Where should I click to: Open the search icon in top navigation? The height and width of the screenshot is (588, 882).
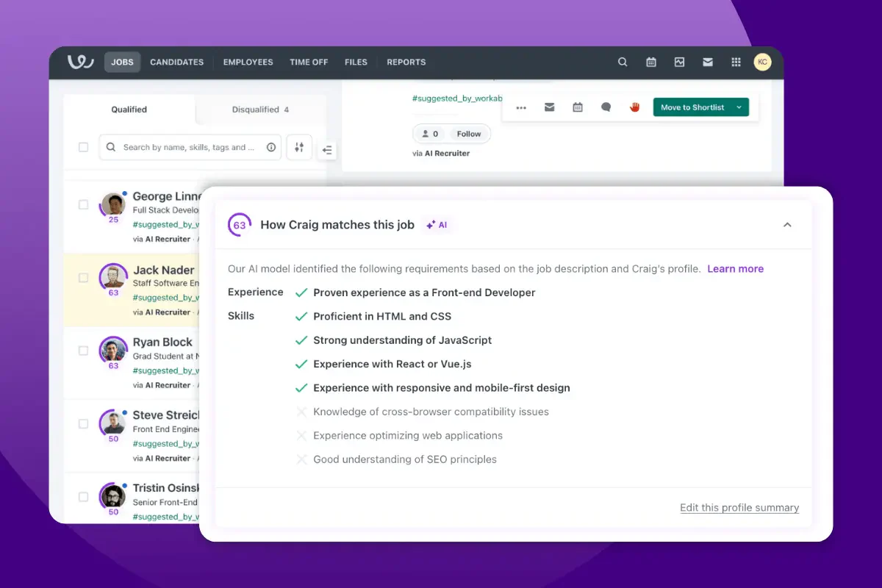point(623,62)
